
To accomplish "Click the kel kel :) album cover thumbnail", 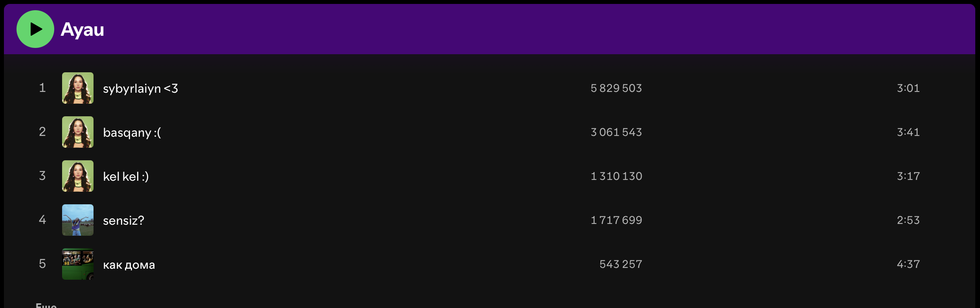I will (78, 176).
